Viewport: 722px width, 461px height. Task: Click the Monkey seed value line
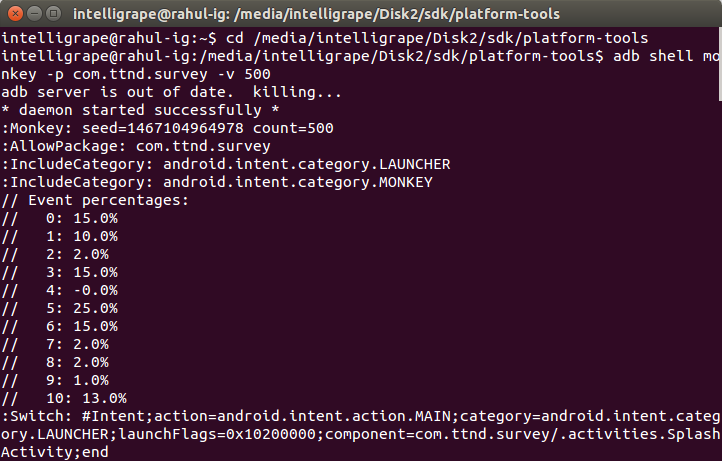coord(167,128)
